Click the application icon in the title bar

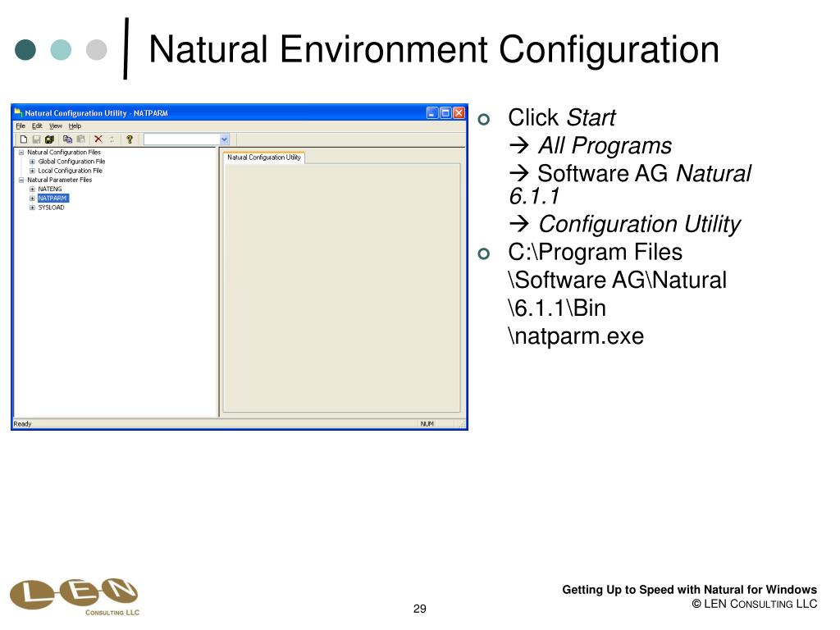[x=18, y=112]
